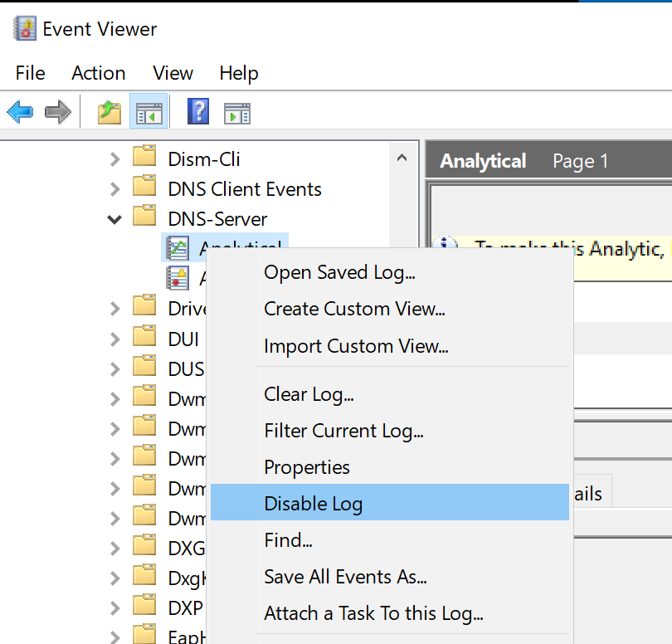The height and width of the screenshot is (644, 672).
Task: Expand the DNS Client Events node
Action: click(x=115, y=189)
